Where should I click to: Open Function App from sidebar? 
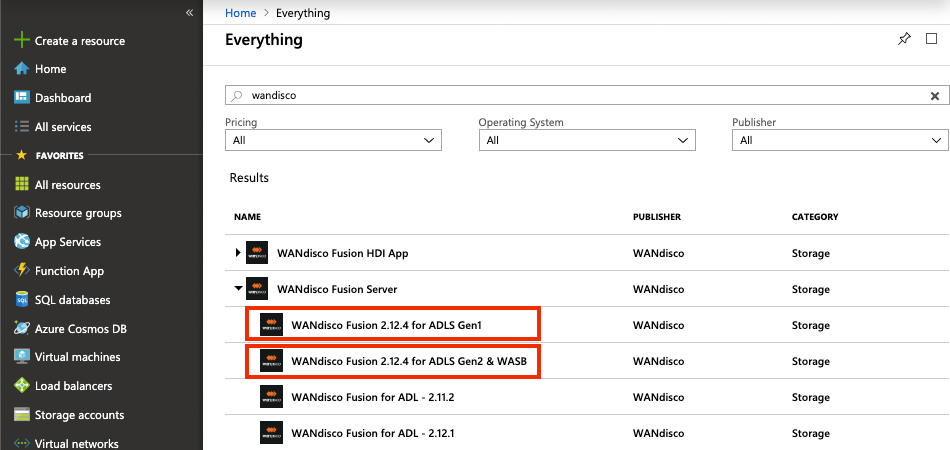click(70, 271)
